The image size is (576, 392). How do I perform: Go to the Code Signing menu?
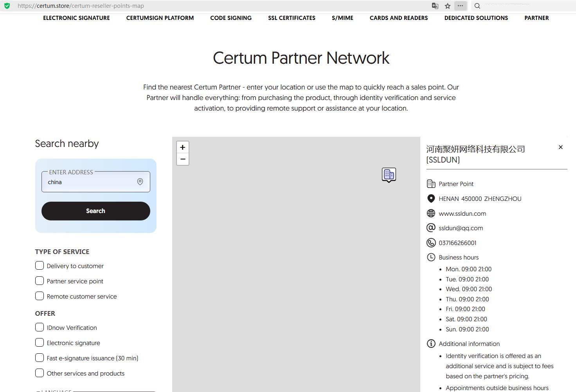pyautogui.click(x=231, y=18)
